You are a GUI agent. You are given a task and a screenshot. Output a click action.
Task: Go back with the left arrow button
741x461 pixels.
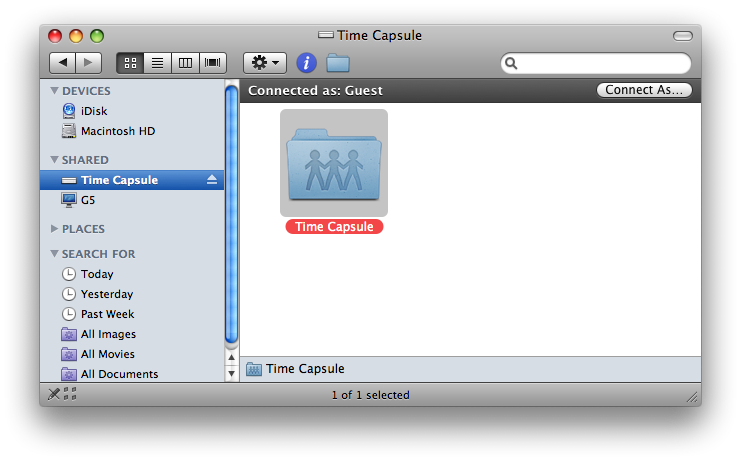pos(62,63)
